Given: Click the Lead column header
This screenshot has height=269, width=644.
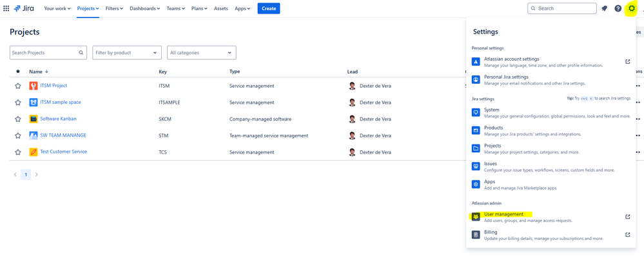Looking at the screenshot, I should [x=353, y=72].
